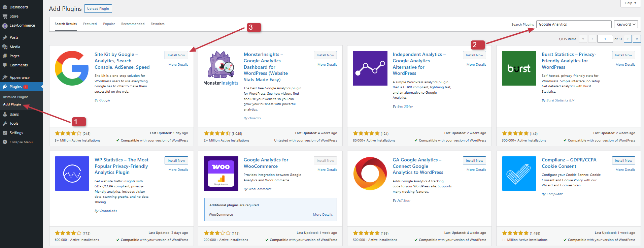Open the EasyCommerce icon in sidebar

pyautogui.click(x=5, y=26)
